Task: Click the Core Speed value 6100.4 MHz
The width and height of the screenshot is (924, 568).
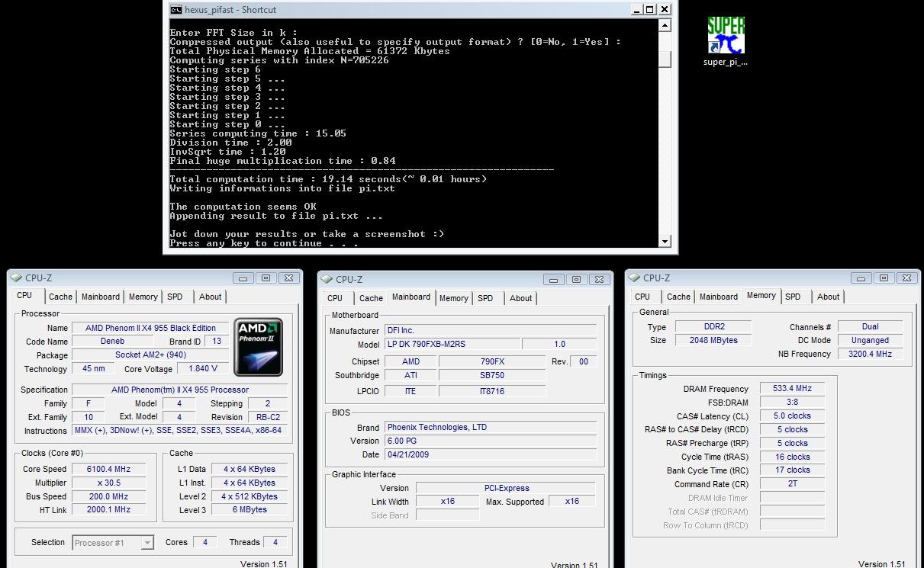Action: point(109,470)
